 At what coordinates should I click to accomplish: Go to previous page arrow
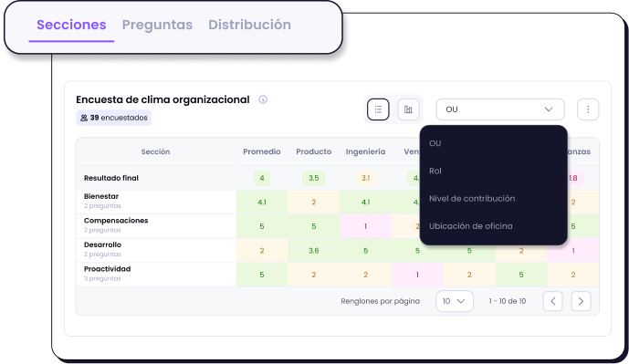click(x=553, y=301)
